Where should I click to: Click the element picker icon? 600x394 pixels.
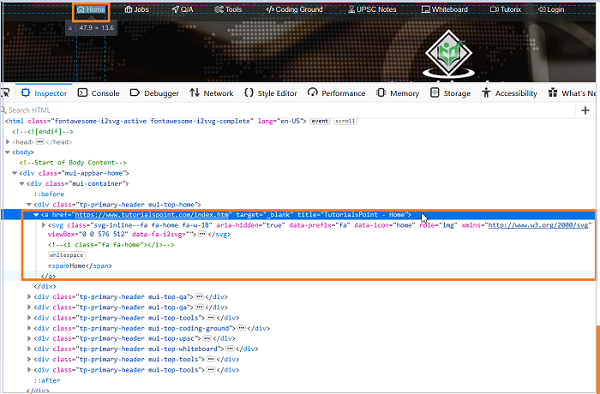click(5, 93)
